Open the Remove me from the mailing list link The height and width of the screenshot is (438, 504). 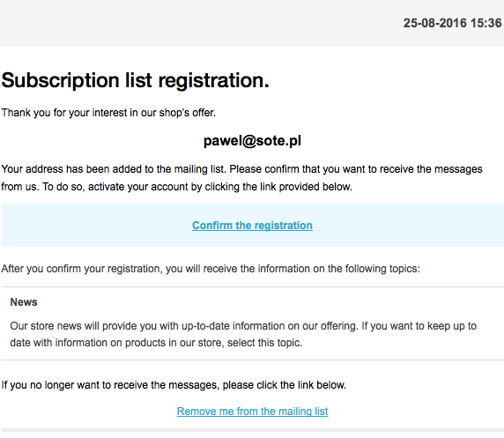(x=252, y=412)
